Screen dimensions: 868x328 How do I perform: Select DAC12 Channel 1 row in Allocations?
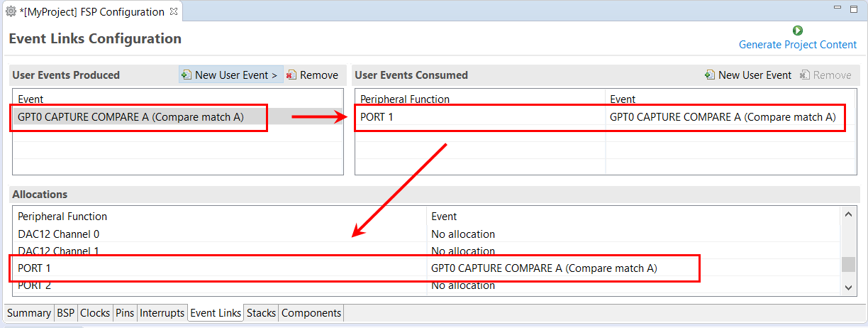pos(426,251)
